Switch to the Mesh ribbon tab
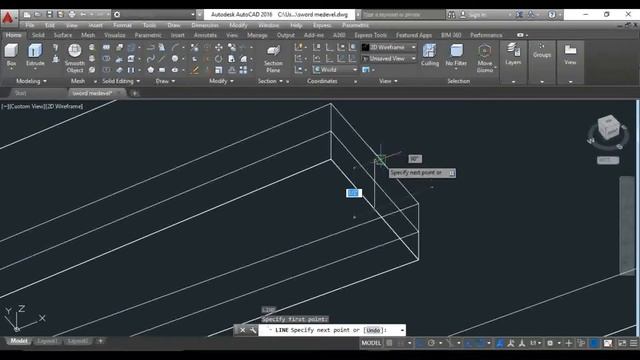The image size is (640, 360). [88, 35]
